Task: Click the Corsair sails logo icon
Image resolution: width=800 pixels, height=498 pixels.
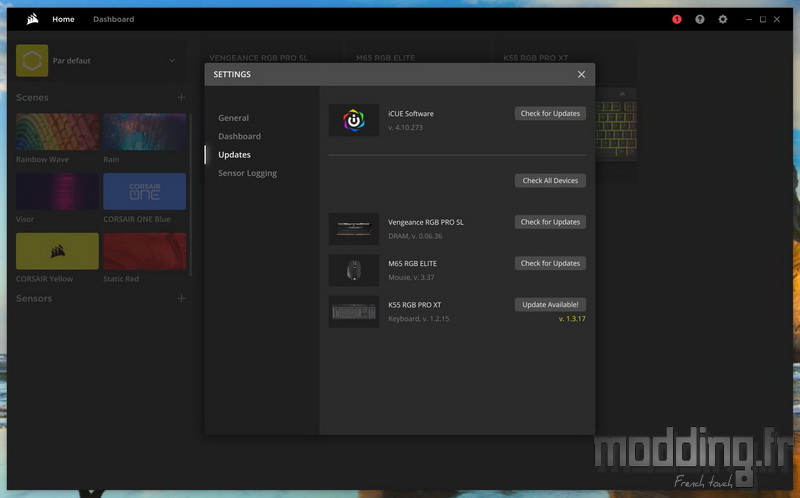Action: coord(33,19)
